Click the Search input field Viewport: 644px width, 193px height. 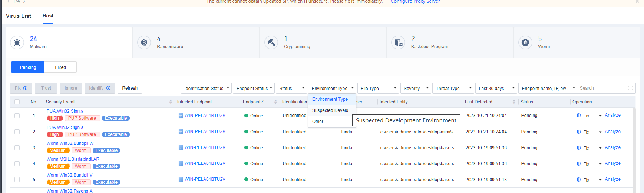602,88
